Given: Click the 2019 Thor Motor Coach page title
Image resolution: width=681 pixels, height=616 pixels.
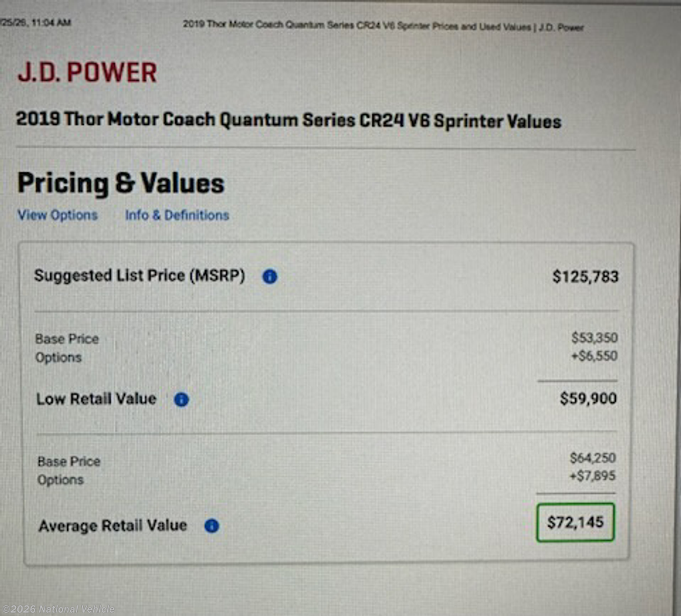Looking at the screenshot, I should click(288, 120).
